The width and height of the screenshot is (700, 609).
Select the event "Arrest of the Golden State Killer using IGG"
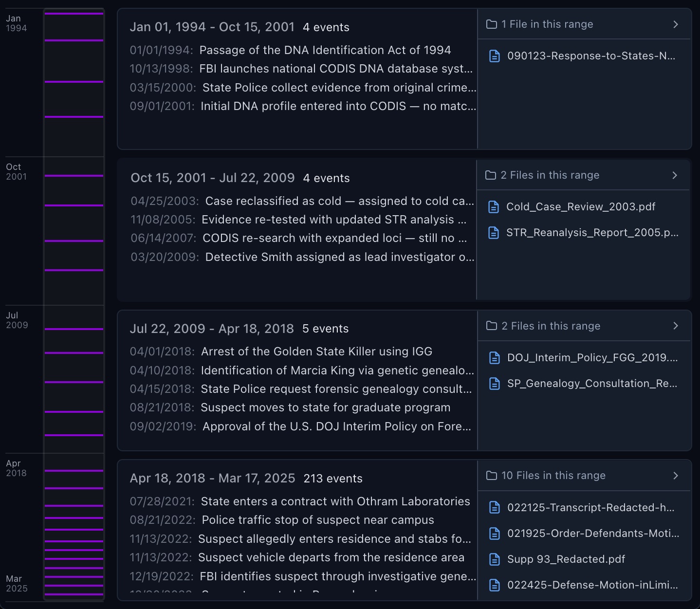tap(316, 351)
